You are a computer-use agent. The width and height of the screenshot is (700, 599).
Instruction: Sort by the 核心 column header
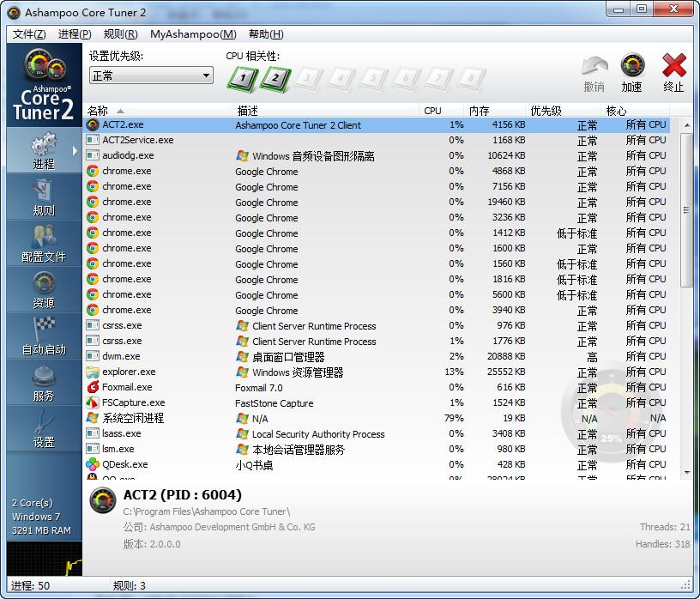[x=636, y=111]
